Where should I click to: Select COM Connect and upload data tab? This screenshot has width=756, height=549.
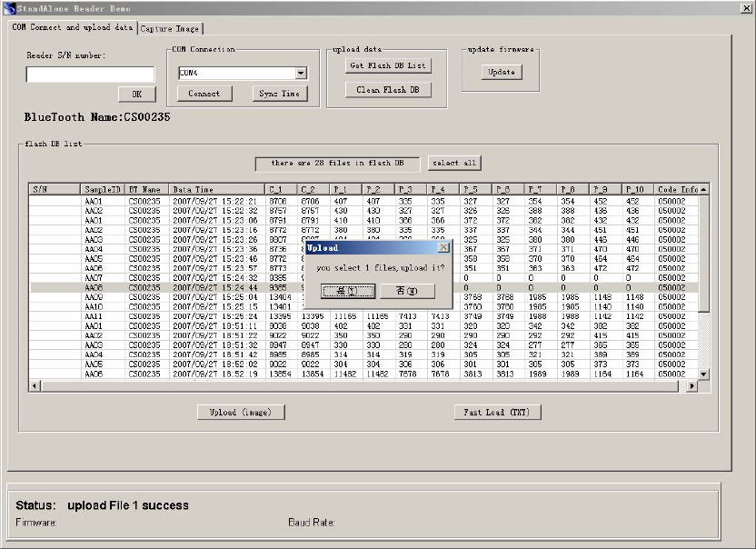[73, 27]
